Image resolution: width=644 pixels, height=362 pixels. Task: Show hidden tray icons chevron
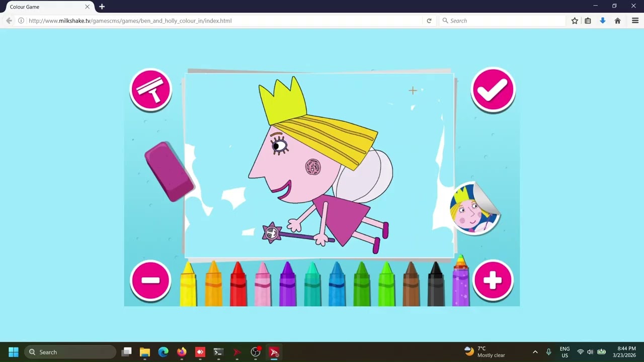tap(535, 352)
